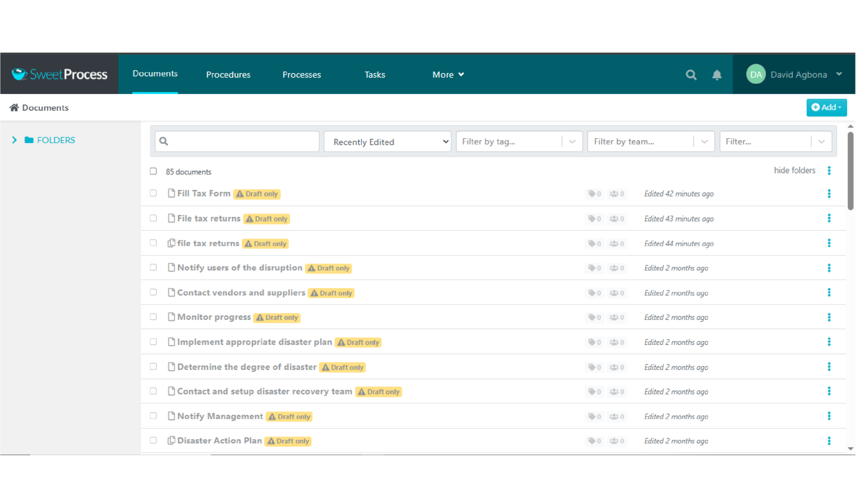
Task: Open the rightmost Filter... dropdown
Action: [x=776, y=142]
